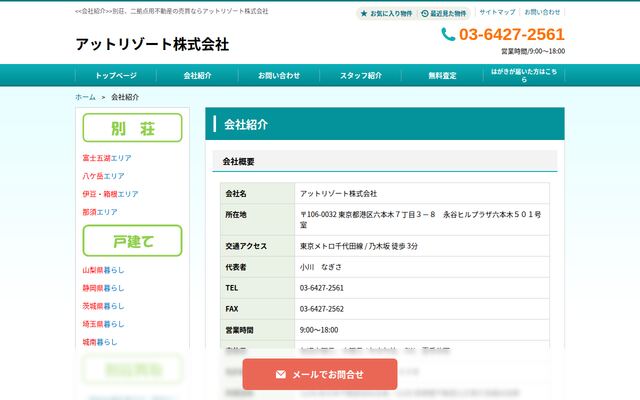Open 埼玉県暮らし link
The image size is (640, 400).
[103, 324]
